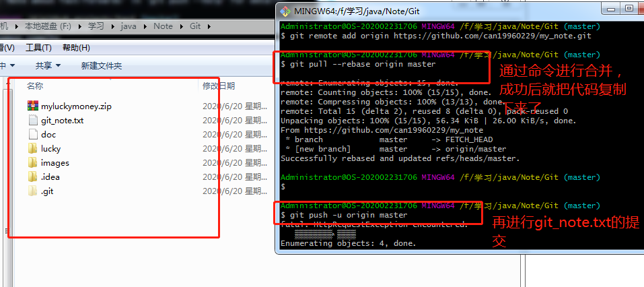Viewport: 644px width, 287px height.
Task: Open the lucky folder icon
Action: (33, 148)
